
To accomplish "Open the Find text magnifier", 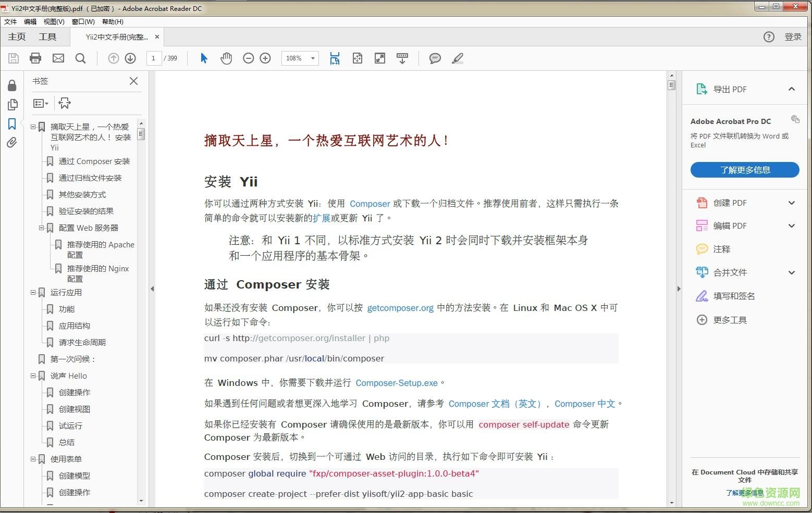I will tap(80, 58).
